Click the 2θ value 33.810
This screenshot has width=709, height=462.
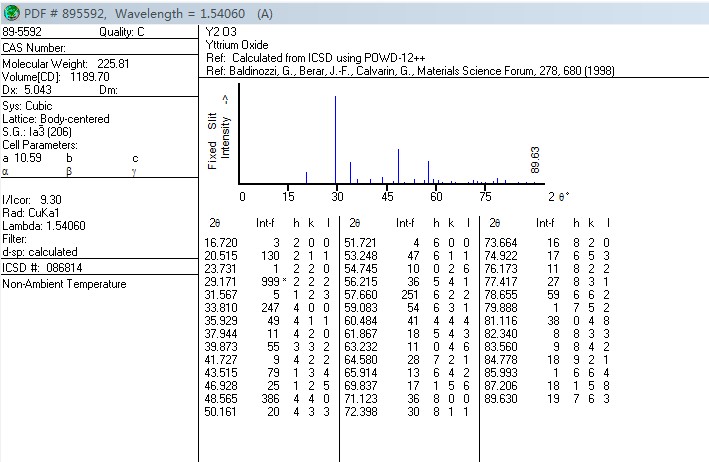pyautogui.click(x=221, y=308)
